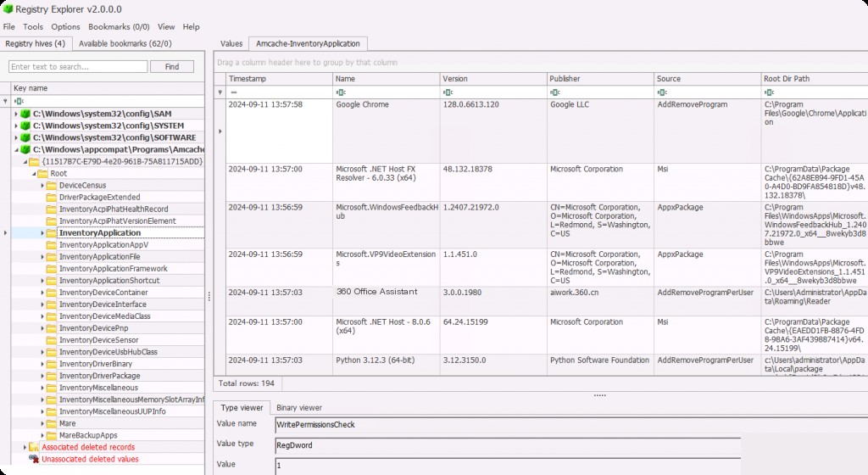Switch to the Binary viewer tab
This screenshot has width=868, height=475.
click(299, 408)
